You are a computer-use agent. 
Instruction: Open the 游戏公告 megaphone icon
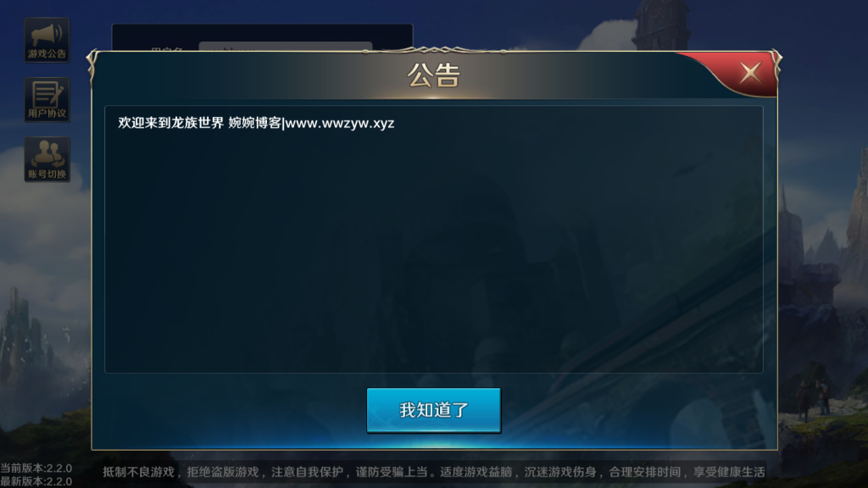(x=47, y=40)
